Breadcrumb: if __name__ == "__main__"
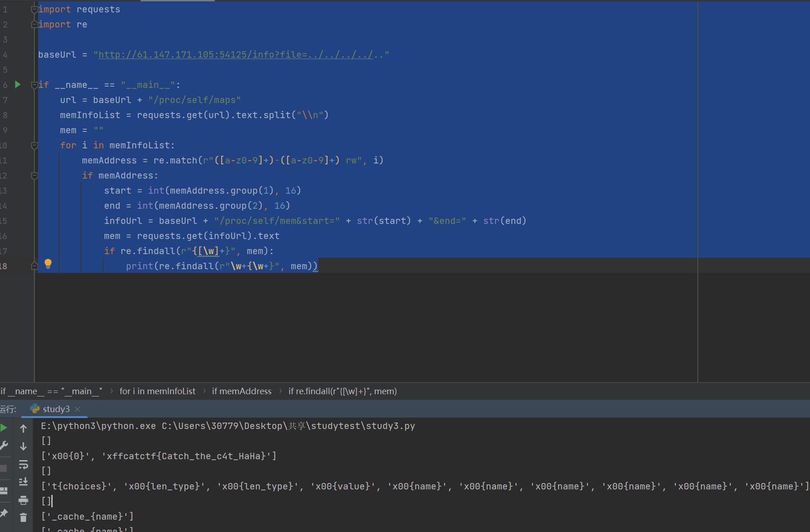This screenshot has height=532, width=810. (x=51, y=391)
